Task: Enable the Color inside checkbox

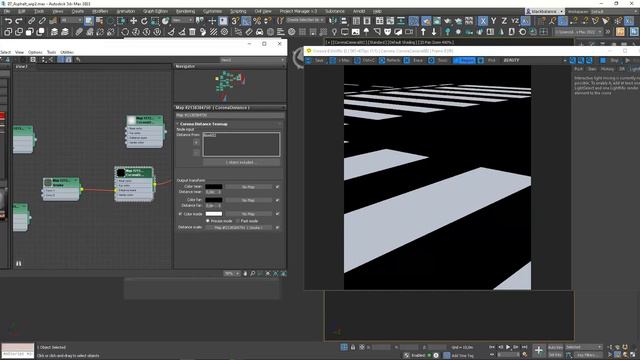Action: 180,214
